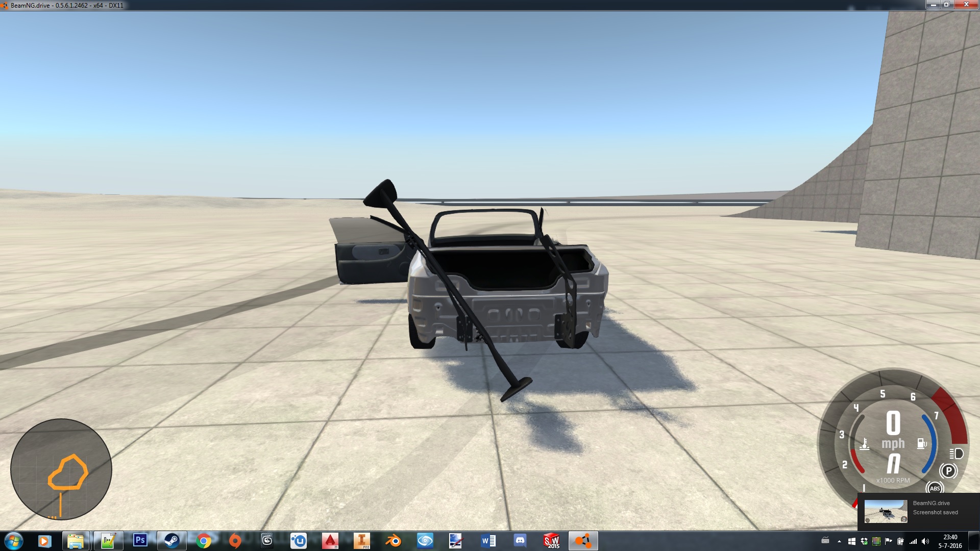
Task: Click the power plug tray icon
Action: [x=900, y=541]
